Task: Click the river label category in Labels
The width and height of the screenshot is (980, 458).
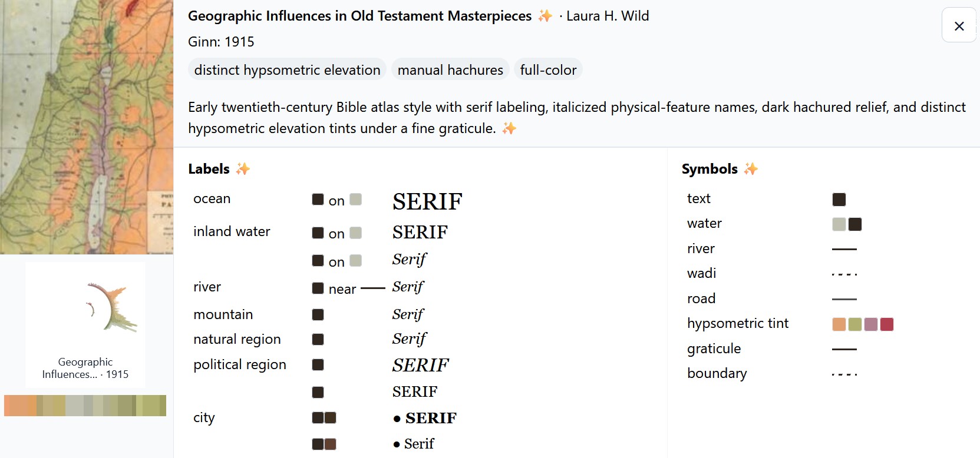Action: [207, 287]
